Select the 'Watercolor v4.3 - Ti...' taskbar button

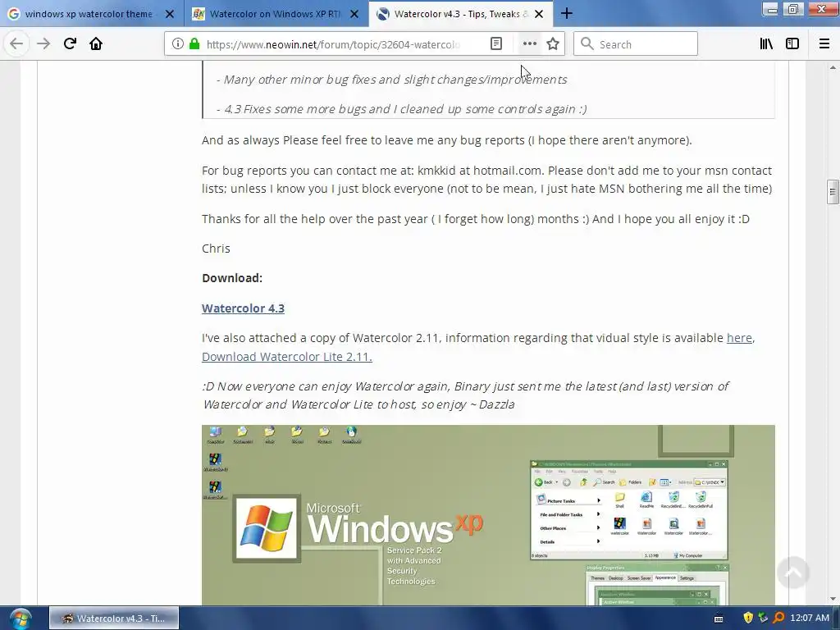coord(114,619)
